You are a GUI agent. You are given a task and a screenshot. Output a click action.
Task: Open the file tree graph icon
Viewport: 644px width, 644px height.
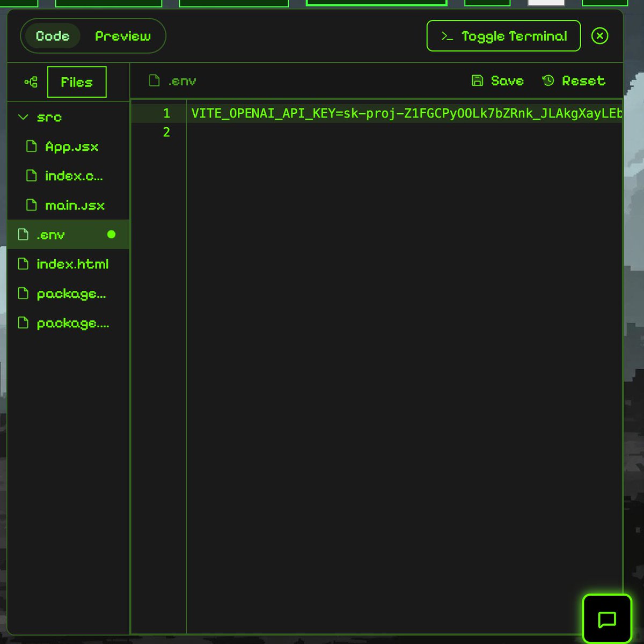31,82
